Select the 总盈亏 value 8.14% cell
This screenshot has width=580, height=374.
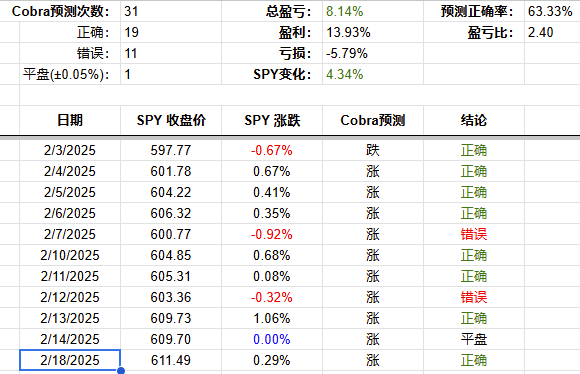pos(373,11)
